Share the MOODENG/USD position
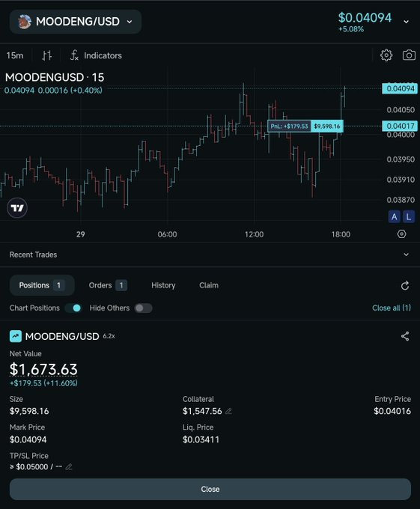This screenshot has width=420, height=509. (405, 336)
